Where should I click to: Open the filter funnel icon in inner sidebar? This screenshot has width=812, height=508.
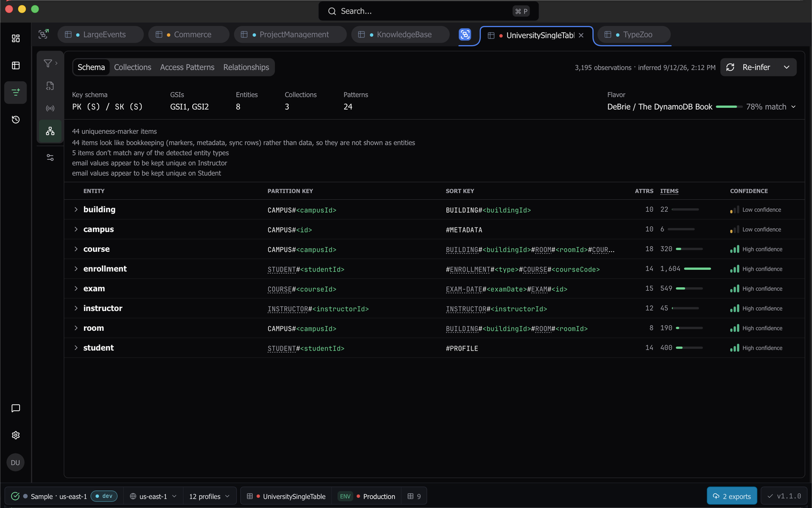coord(48,63)
